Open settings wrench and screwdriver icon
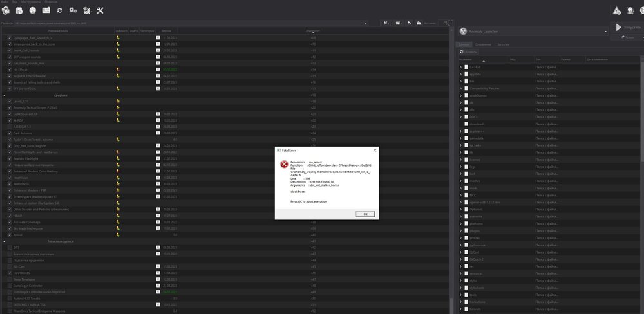 tap(100, 10)
